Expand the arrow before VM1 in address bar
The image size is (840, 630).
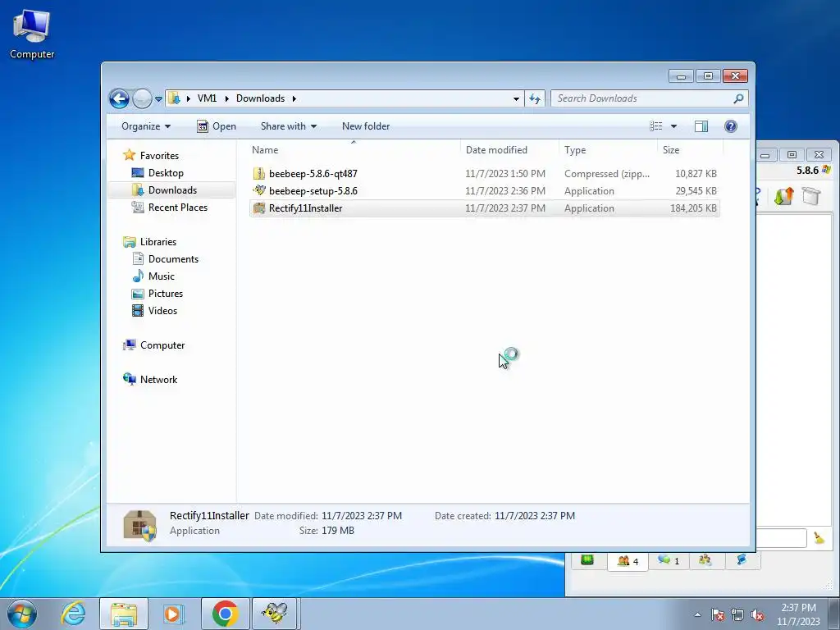tap(188, 98)
